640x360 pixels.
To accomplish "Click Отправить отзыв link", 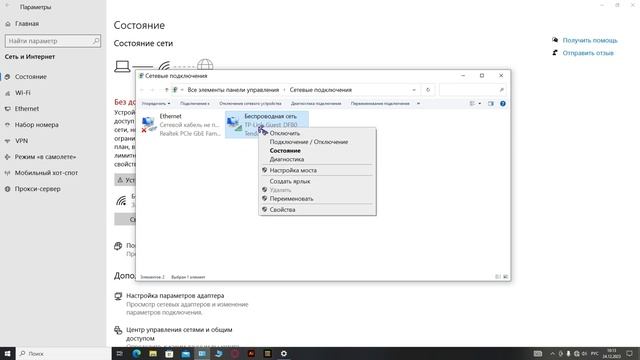I will [588, 53].
